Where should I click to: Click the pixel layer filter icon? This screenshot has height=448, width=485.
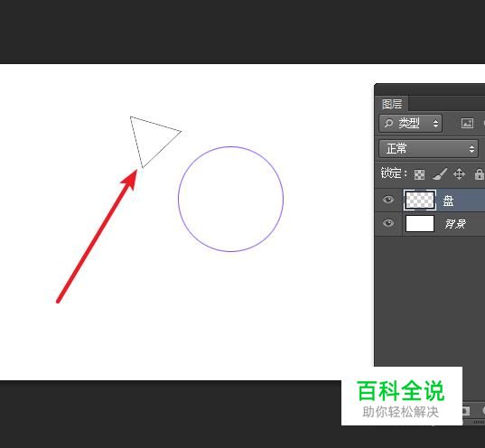point(467,123)
